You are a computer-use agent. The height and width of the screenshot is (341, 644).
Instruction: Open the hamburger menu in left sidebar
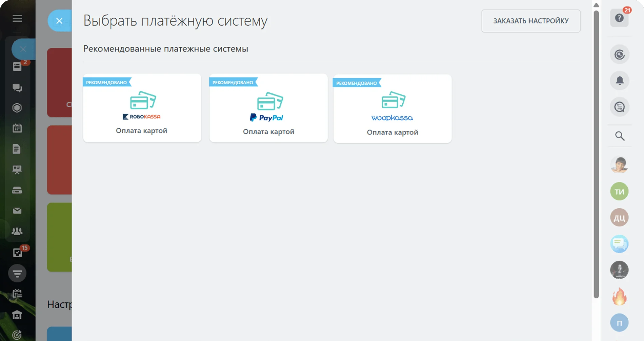tap(17, 19)
